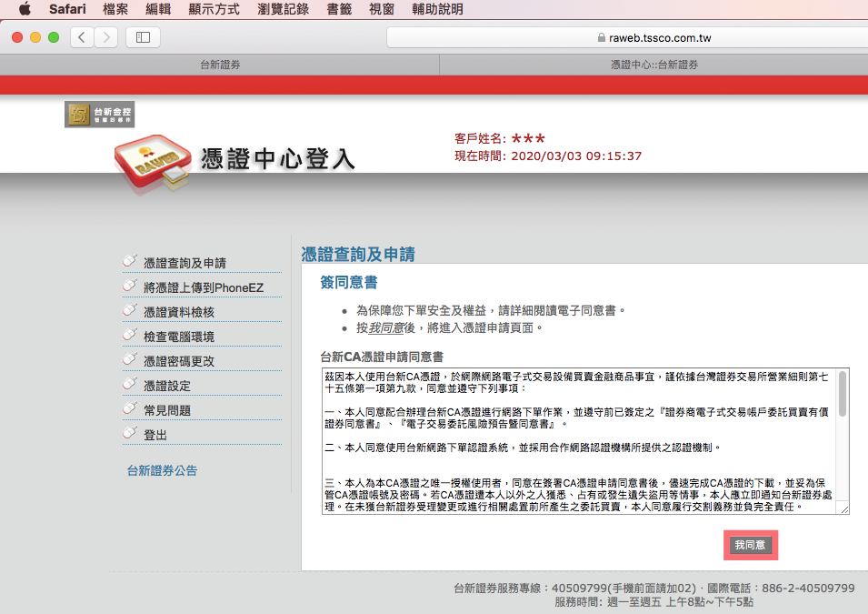
Task: Click the RAWEB certificate logo
Action: 153,162
